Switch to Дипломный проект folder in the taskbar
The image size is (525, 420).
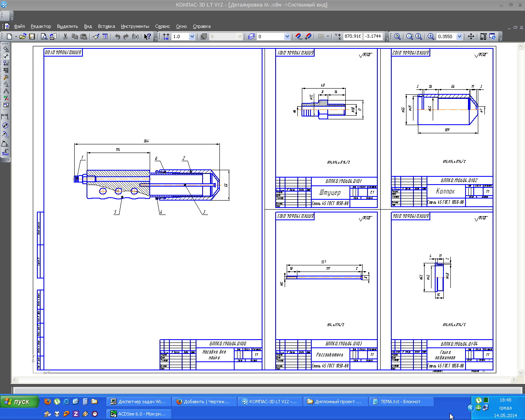tap(335, 402)
